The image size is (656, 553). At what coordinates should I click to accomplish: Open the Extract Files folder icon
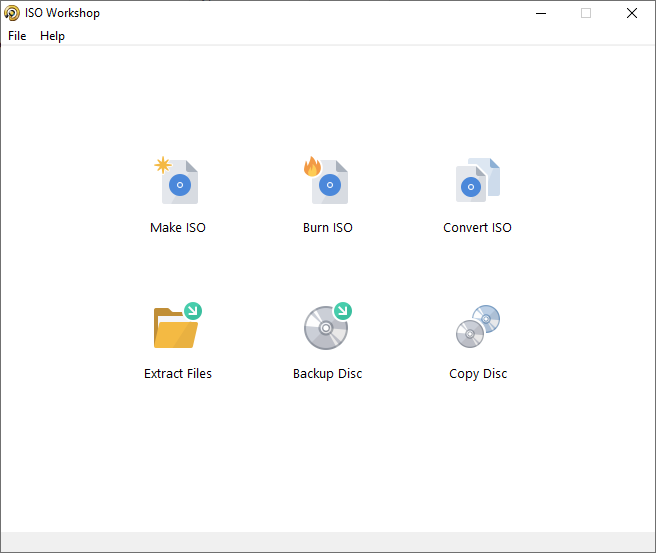click(x=178, y=326)
